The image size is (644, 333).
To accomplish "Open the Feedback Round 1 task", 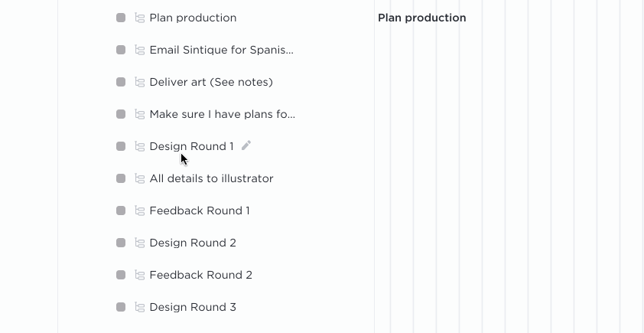I will 200,211.
